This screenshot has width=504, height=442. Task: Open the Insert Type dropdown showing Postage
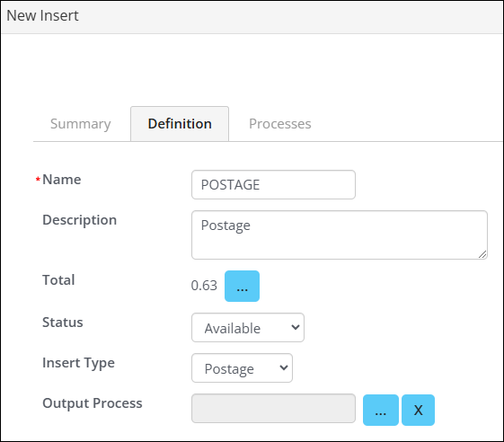pyautogui.click(x=242, y=368)
